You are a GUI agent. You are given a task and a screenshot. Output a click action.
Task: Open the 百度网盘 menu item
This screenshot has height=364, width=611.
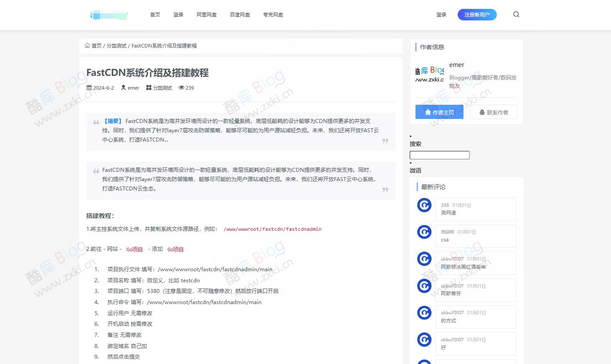(240, 14)
